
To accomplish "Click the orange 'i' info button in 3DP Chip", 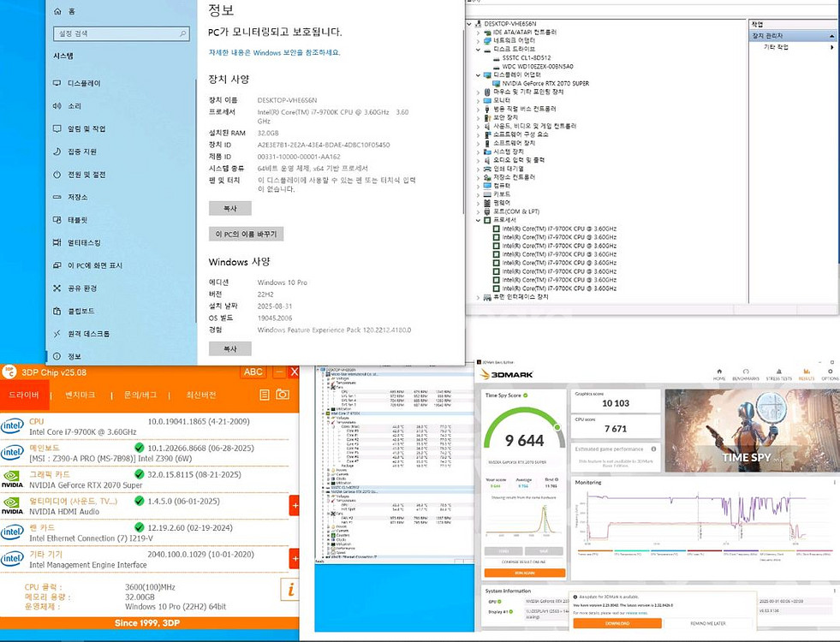I will click(289, 590).
